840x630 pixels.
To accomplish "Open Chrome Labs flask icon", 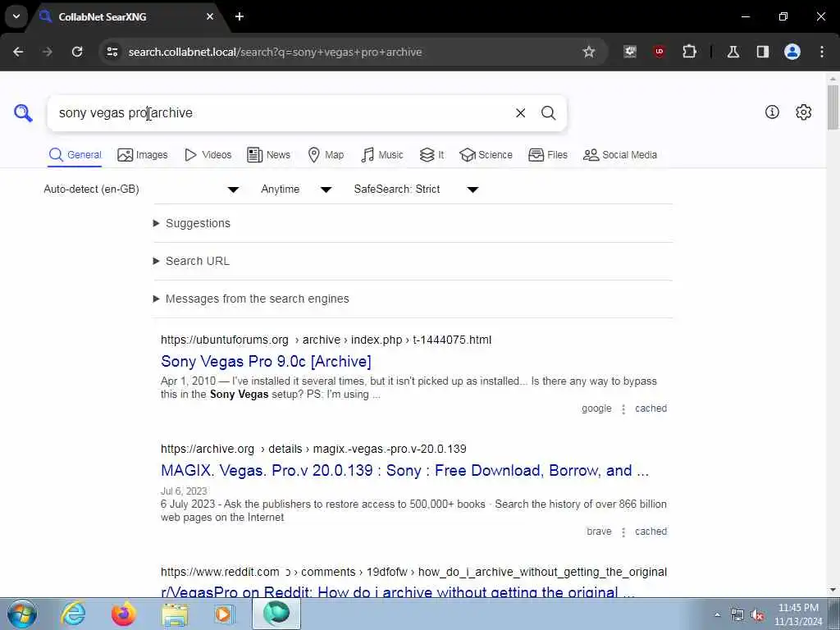I will click(x=733, y=52).
